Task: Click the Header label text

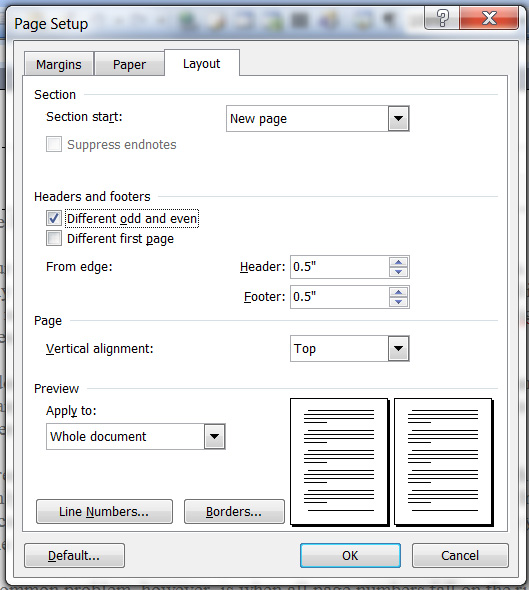Action: pos(263,267)
